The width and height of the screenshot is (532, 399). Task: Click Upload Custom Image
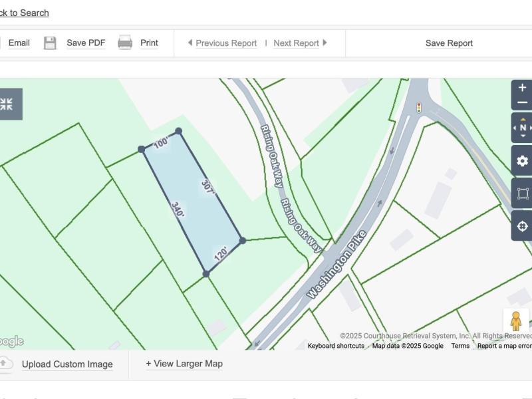pos(66,364)
